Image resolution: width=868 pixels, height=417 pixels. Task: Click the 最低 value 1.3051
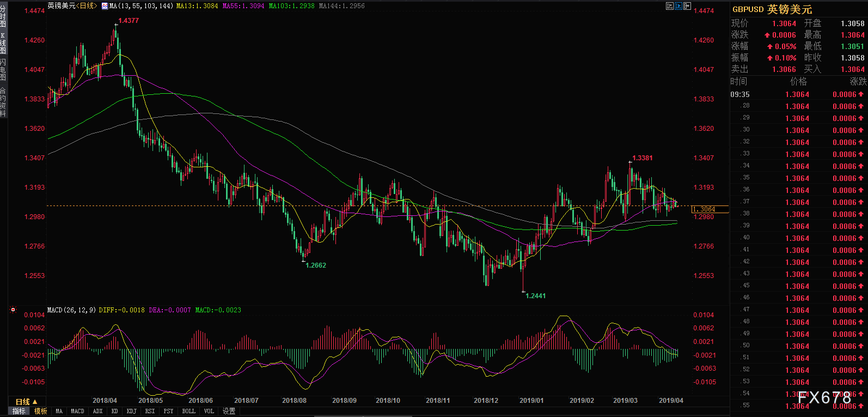click(853, 46)
